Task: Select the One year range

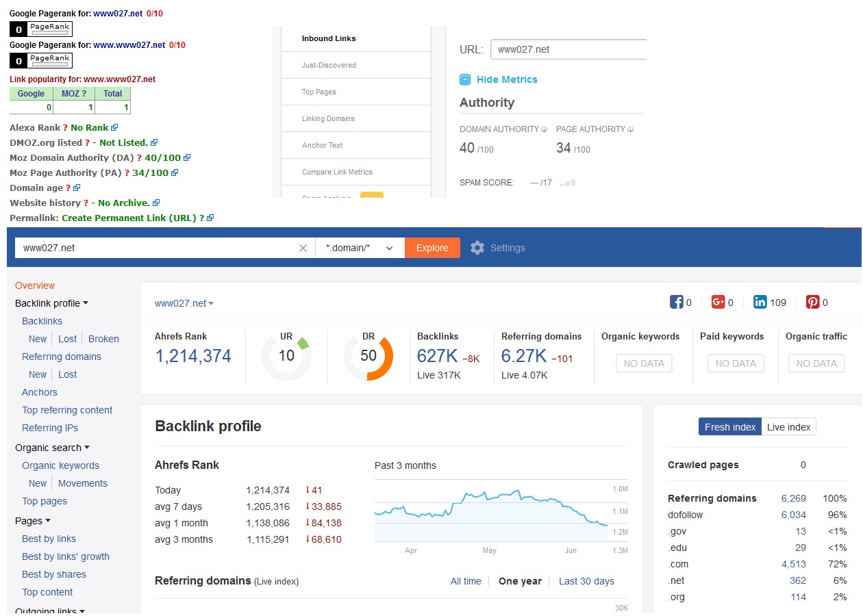Action: click(520, 581)
